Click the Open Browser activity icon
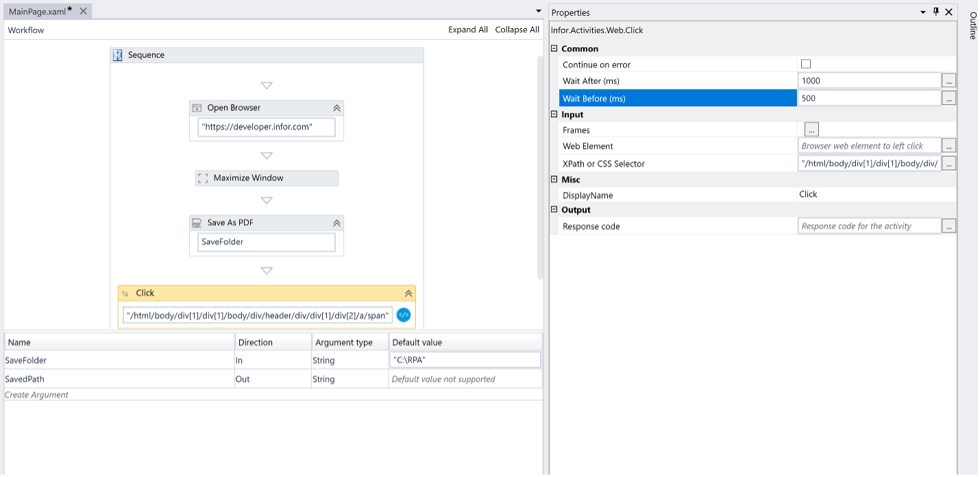Screen dimensions: 980x477 click(197, 108)
